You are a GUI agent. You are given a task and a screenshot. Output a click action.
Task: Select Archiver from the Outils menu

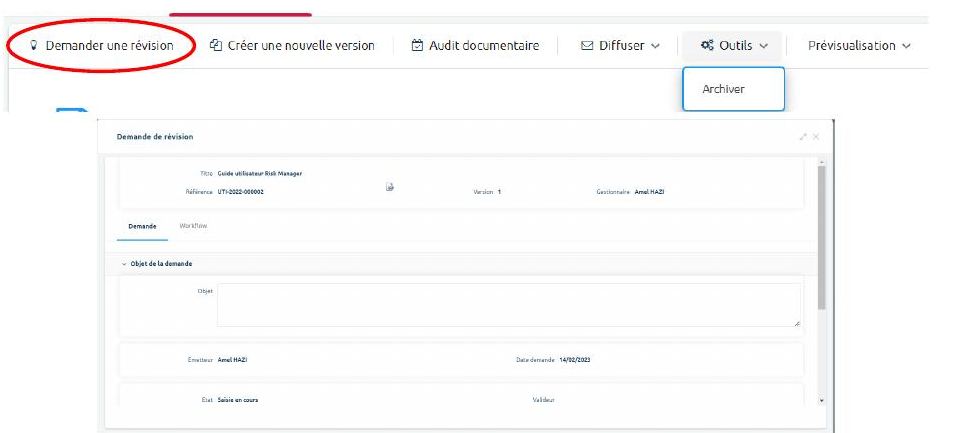(x=724, y=89)
